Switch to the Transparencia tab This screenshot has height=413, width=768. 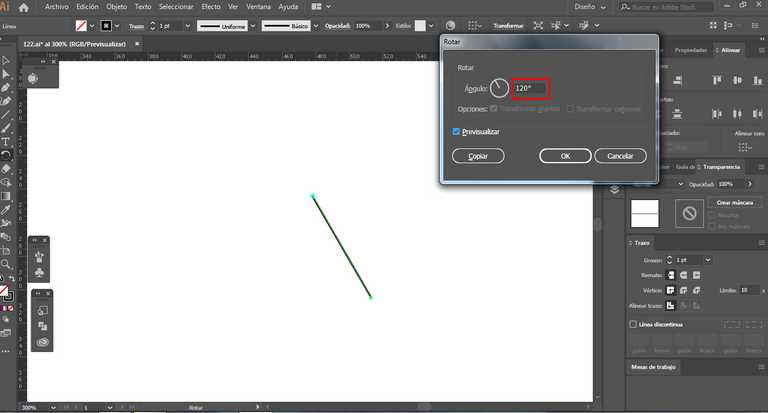721,167
